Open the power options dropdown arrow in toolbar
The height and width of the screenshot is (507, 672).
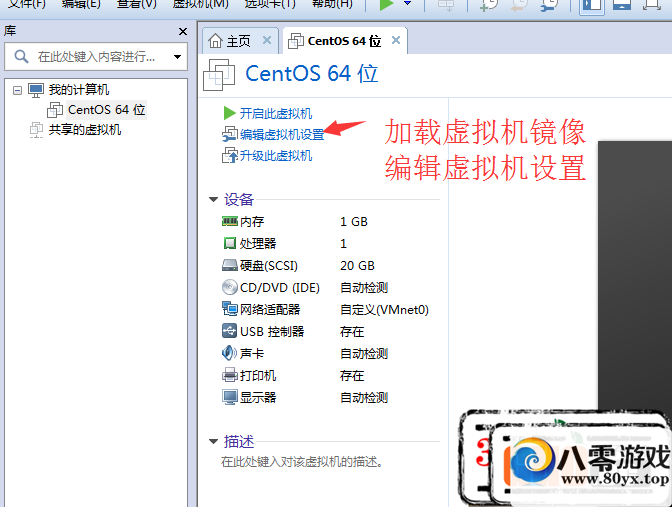[408, 3]
